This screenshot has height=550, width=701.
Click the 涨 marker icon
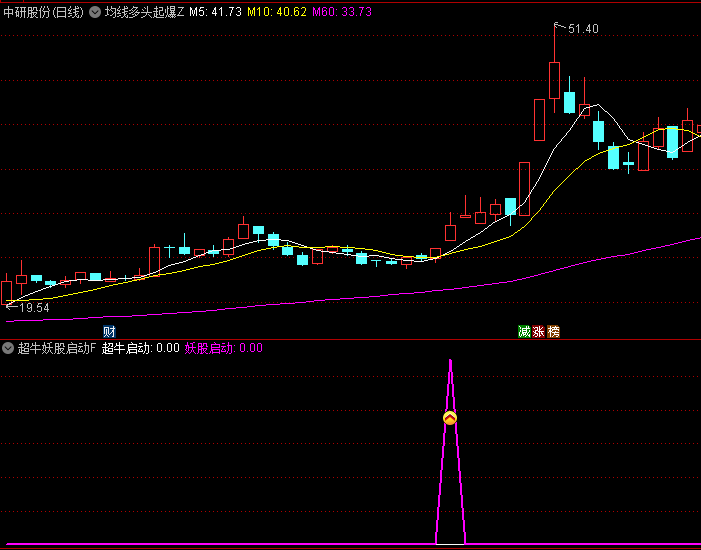539,331
